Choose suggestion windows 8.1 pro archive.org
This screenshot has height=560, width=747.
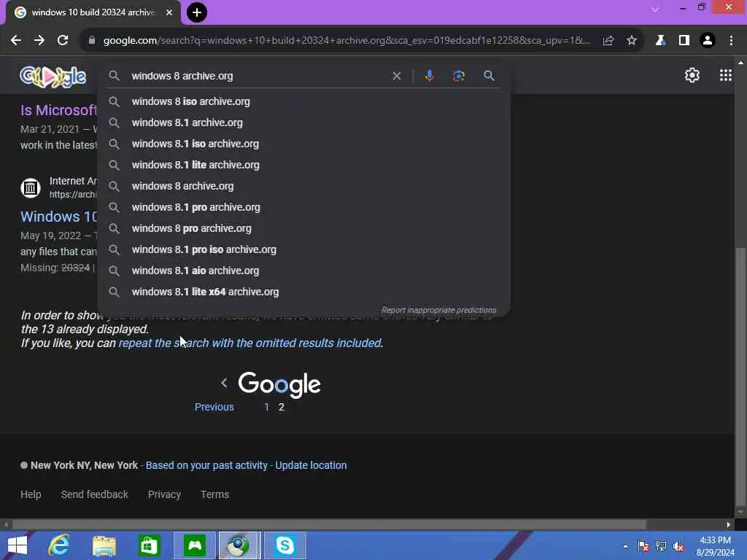(303, 207)
